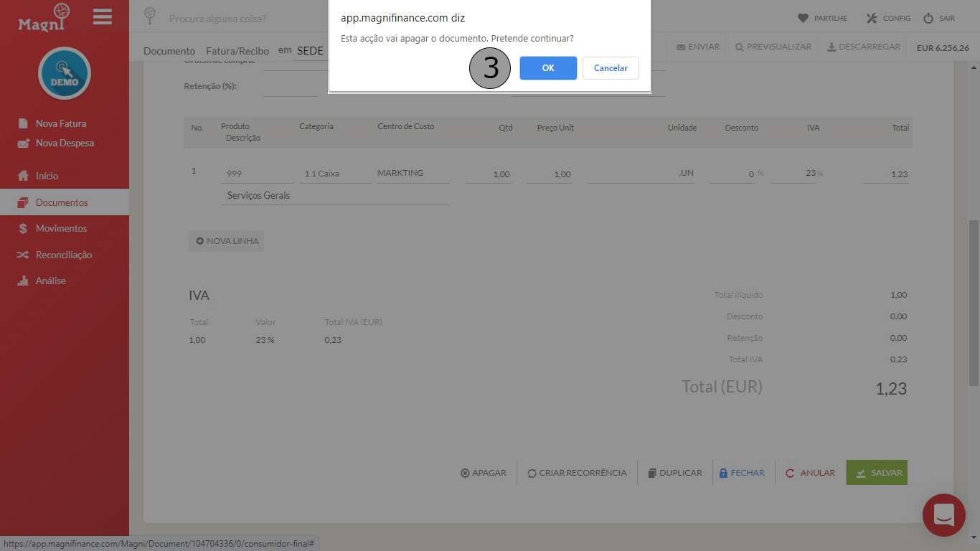Open the Fatura/Recibo document type selector

pos(237,51)
